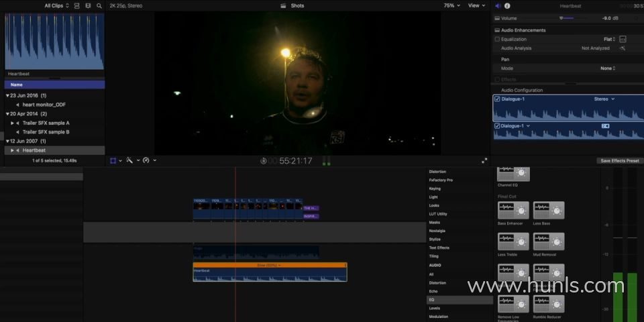
Task: Open browser search magnifier icon
Action: (x=99, y=6)
